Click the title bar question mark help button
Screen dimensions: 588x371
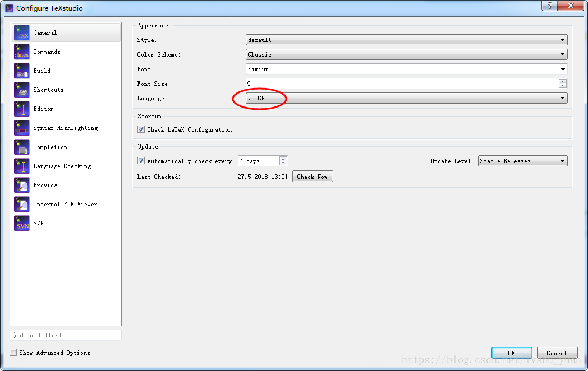[550, 6]
